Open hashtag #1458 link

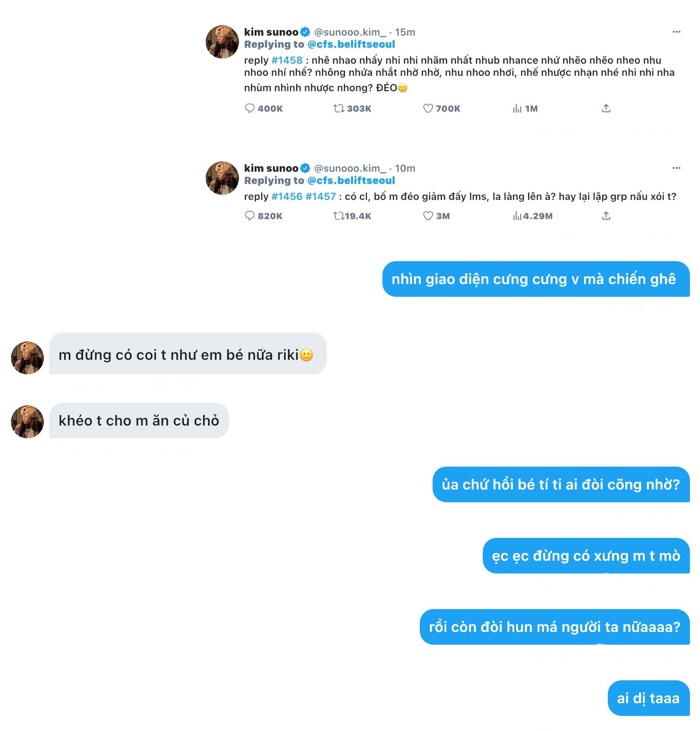(x=287, y=60)
